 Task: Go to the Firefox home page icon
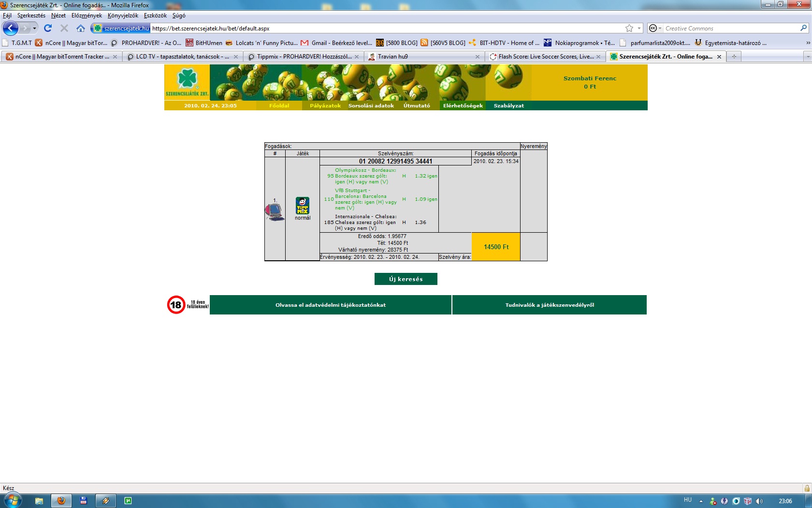pyautogui.click(x=81, y=28)
